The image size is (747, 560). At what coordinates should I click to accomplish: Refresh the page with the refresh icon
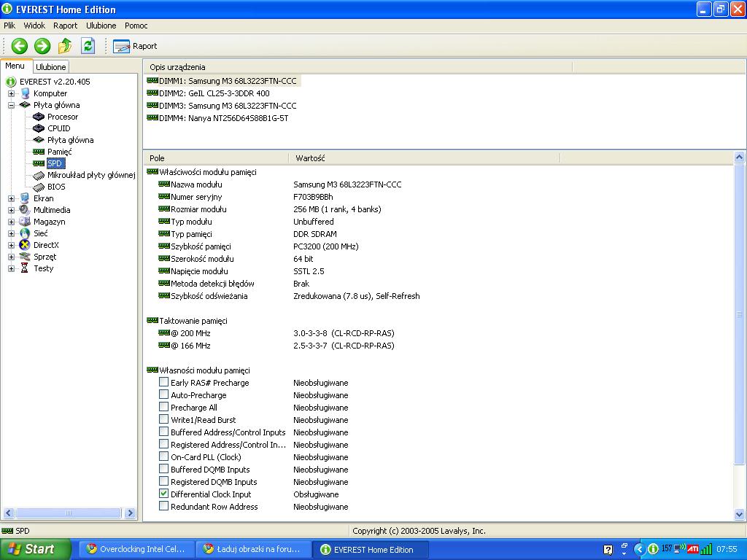click(x=88, y=46)
